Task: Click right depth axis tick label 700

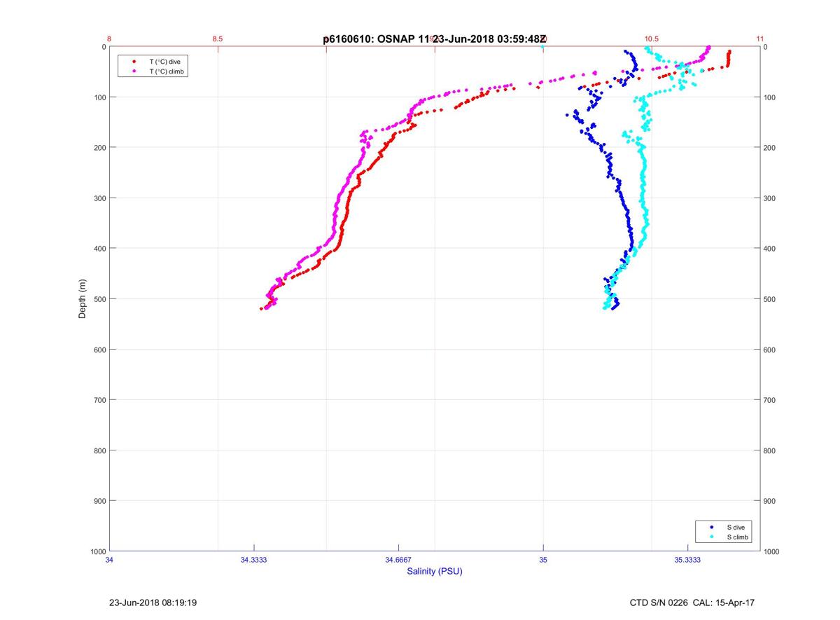Action: tap(769, 400)
